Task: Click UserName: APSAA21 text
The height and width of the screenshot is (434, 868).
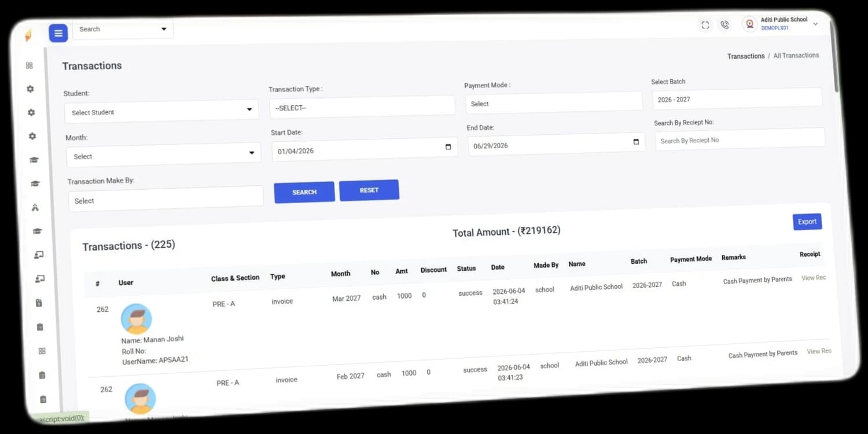Action: tap(156, 360)
